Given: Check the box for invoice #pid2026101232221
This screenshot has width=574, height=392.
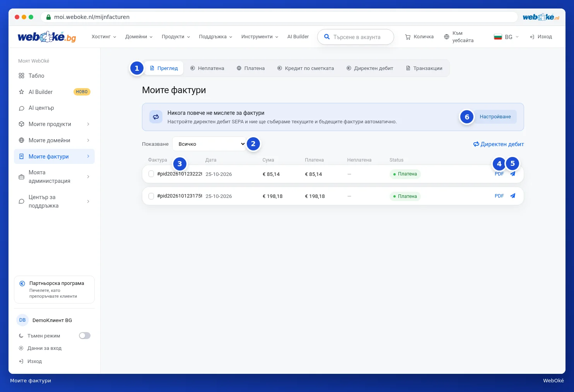Looking at the screenshot, I should (151, 174).
